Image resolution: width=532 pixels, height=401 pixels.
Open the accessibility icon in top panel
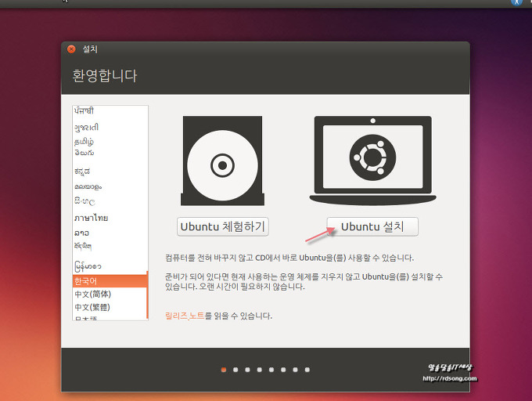(516, 3)
